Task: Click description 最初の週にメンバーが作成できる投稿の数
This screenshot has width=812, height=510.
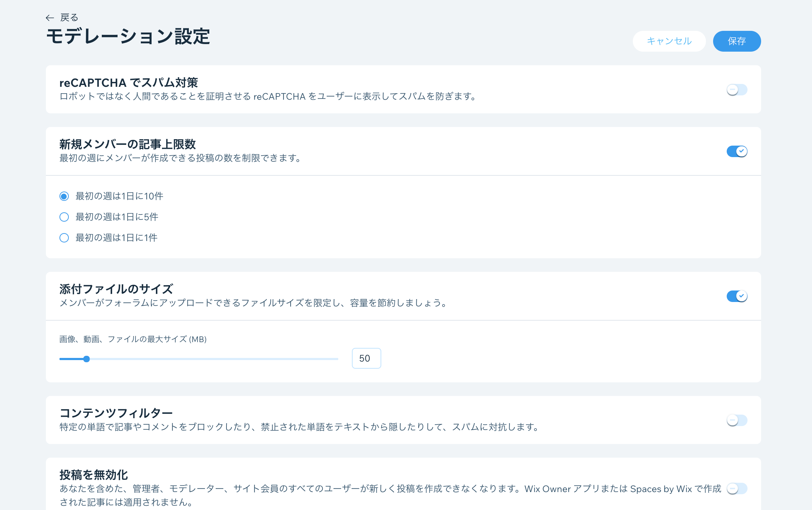Action: (x=181, y=158)
